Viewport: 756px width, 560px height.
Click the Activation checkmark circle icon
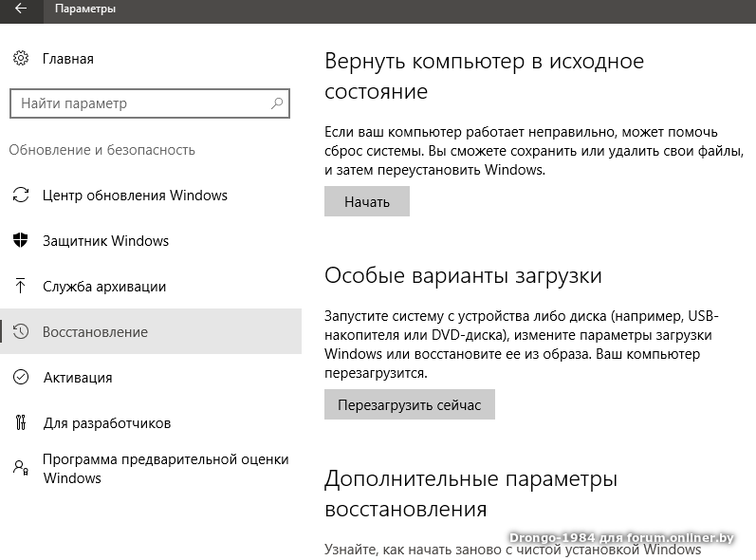(21, 378)
